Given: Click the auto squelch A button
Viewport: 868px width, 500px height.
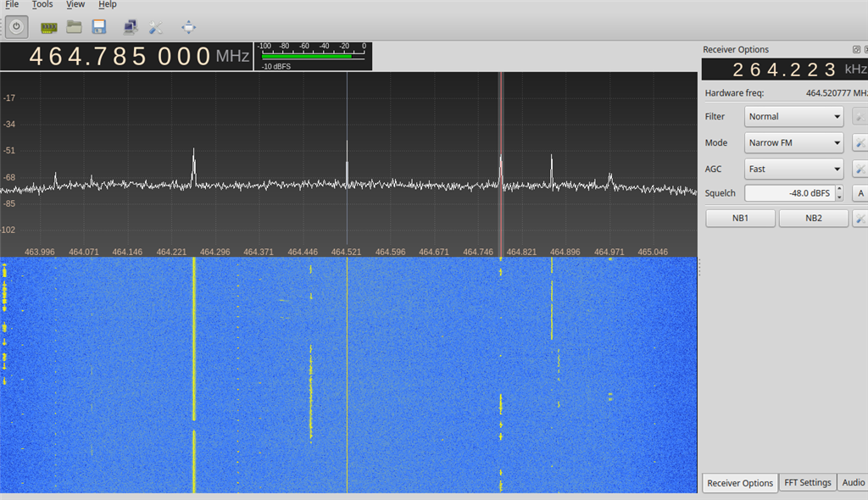Looking at the screenshot, I should pyautogui.click(x=860, y=193).
